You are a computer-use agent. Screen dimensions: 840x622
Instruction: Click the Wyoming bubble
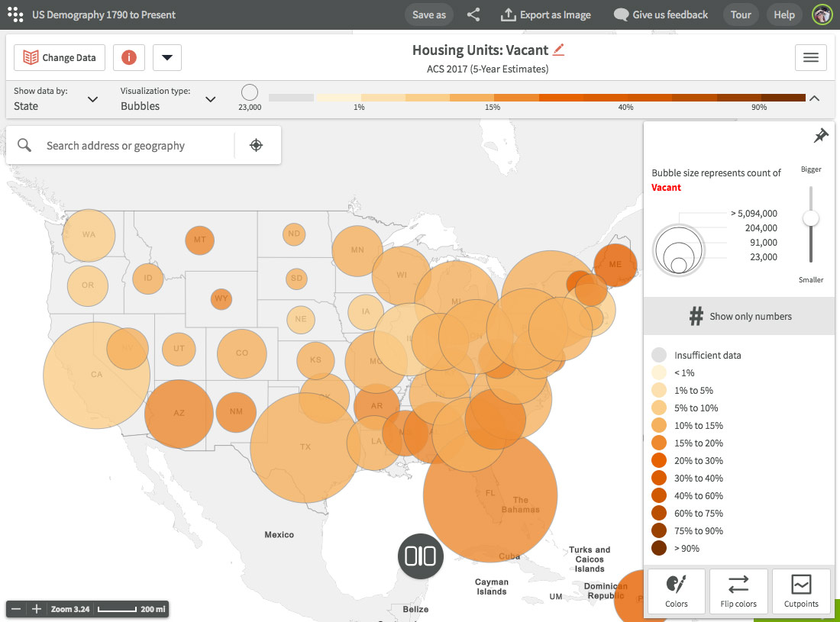coord(221,298)
